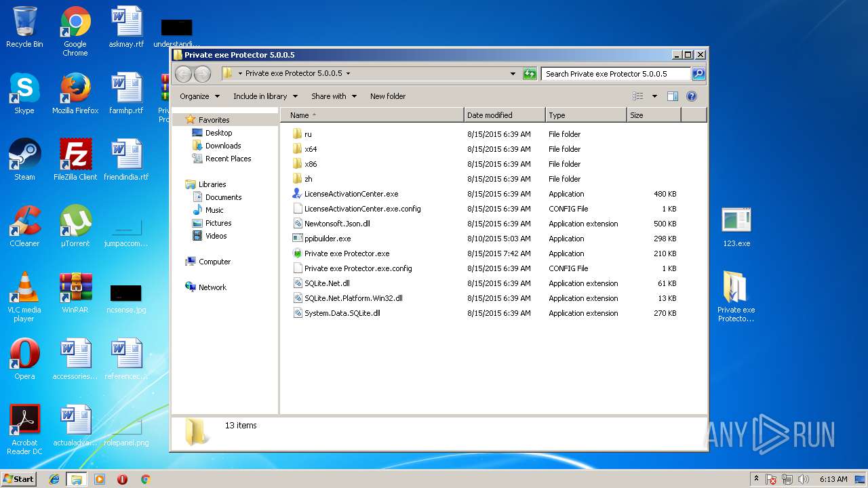
Task: Open the Change your view button
Action: 638,96
